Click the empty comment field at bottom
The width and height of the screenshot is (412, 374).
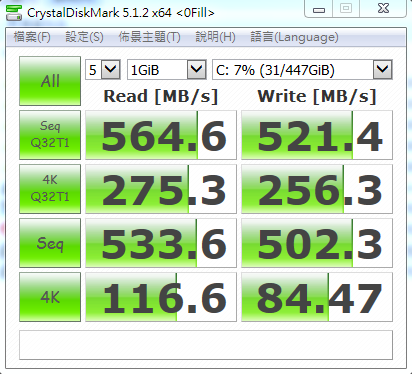pos(206,345)
